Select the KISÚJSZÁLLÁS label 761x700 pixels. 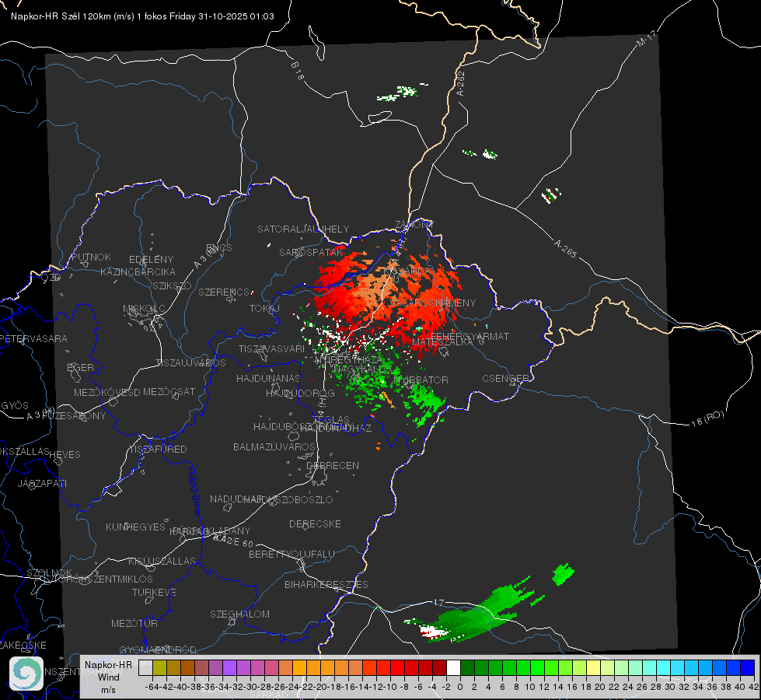pos(162,561)
